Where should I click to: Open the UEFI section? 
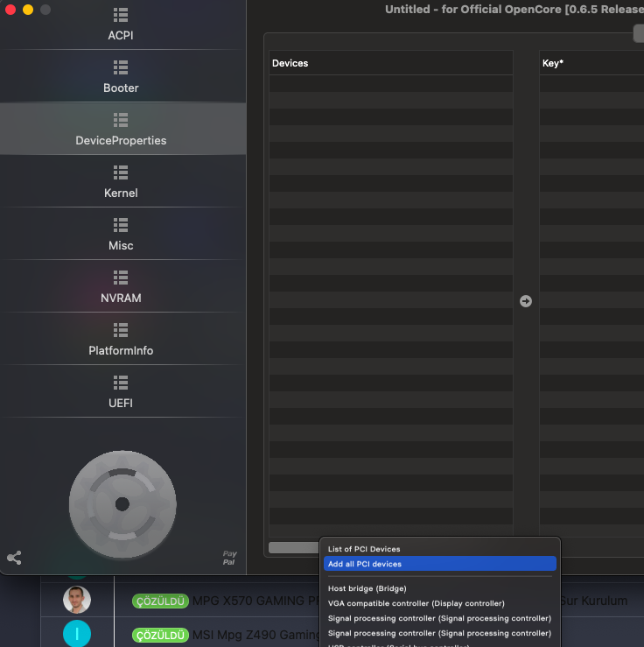[x=121, y=391]
